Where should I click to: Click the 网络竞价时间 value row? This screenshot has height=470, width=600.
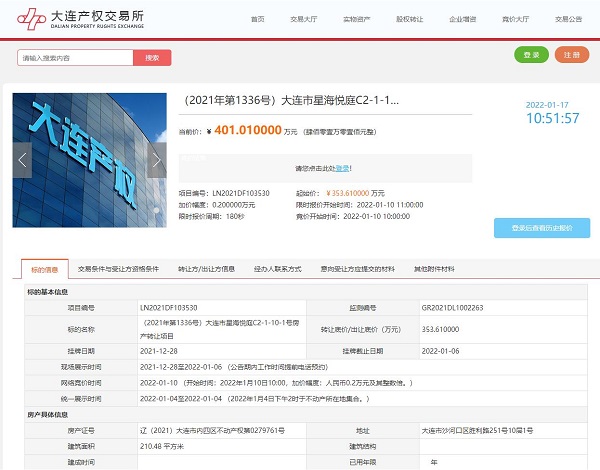tap(362, 383)
